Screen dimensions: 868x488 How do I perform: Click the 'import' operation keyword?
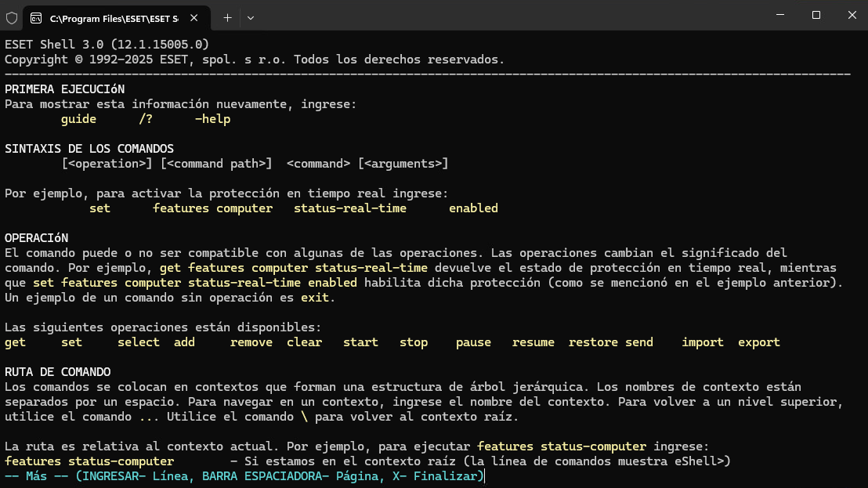pyautogui.click(x=702, y=342)
